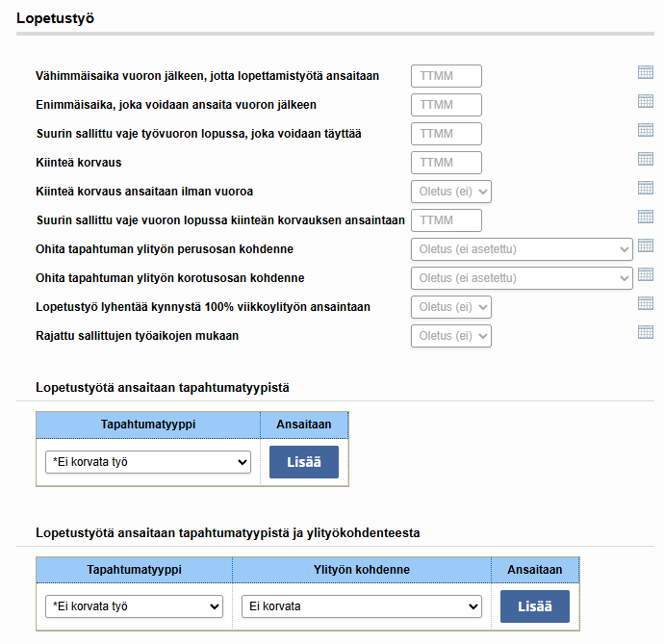The height and width of the screenshot is (644, 664).
Task: Open Ylityön kohdenne dropdown showing Ei korvata
Action: pos(362,606)
